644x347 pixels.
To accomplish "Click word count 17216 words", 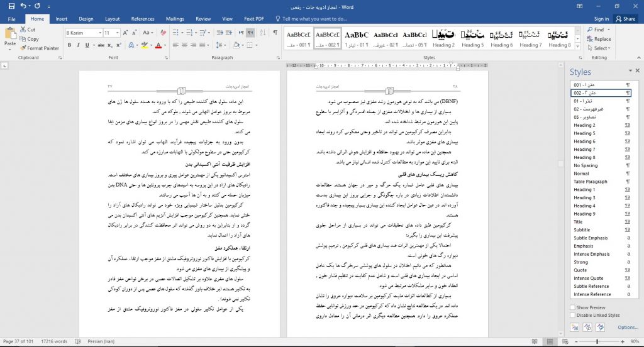I will pos(54,342).
